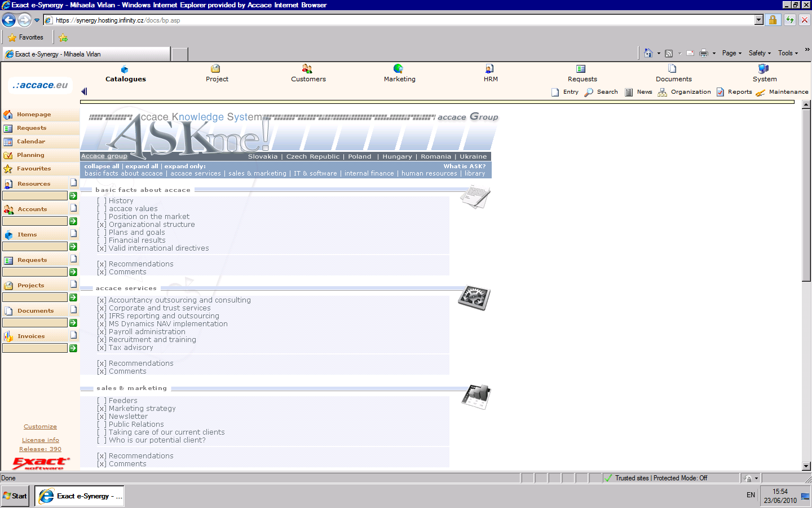
Task: Open the Home button dropdown arrow
Action: (x=659, y=54)
